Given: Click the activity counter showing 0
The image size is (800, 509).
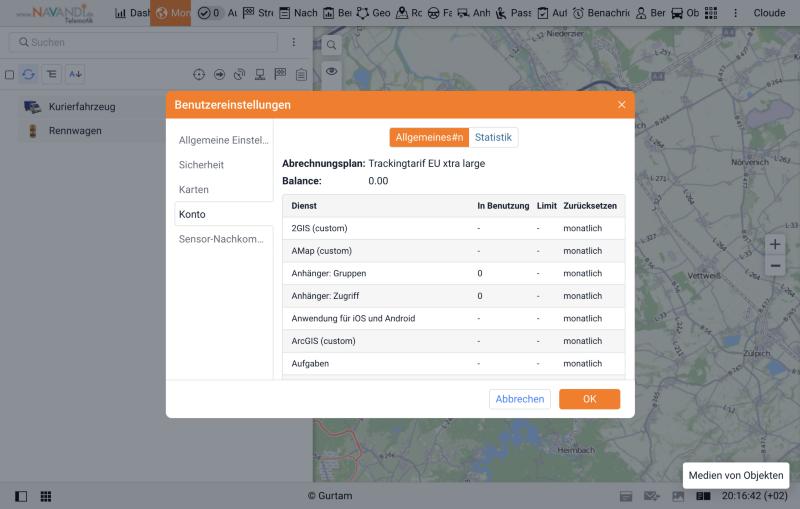Looking at the screenshot, I should tap(210, 13).
